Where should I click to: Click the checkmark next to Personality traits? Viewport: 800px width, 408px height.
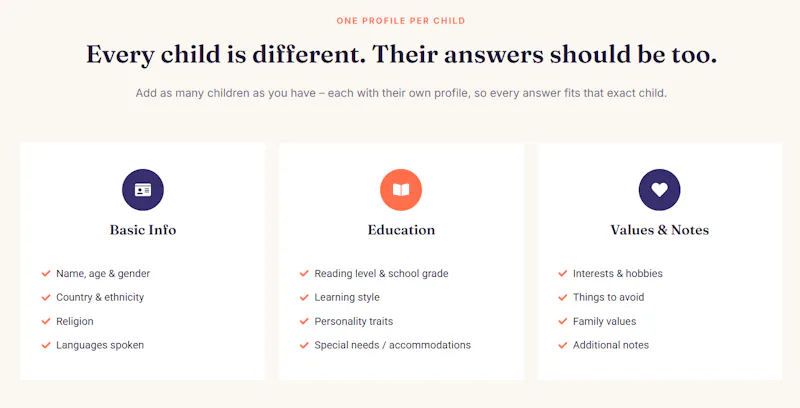(304, 321)
